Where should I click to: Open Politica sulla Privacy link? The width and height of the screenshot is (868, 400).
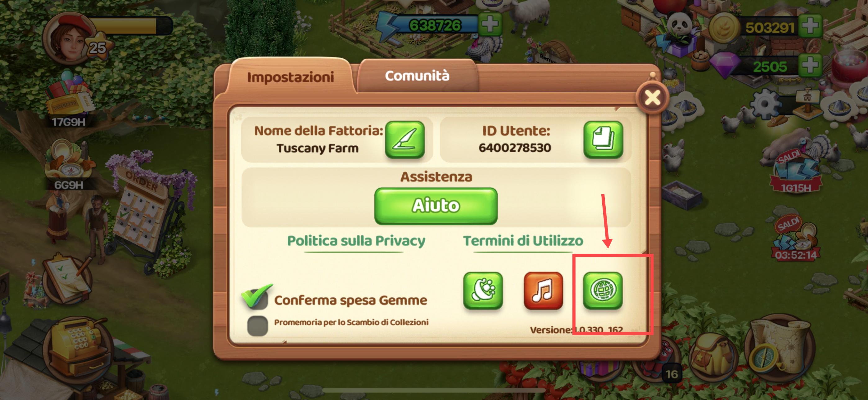coord(356,241)
